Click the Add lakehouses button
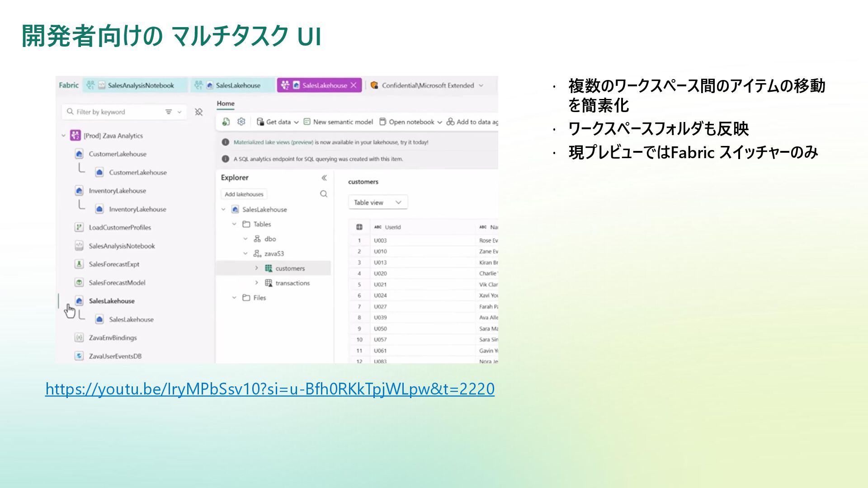This screenshot has width=868, height=488. click(x=244, y=194)
